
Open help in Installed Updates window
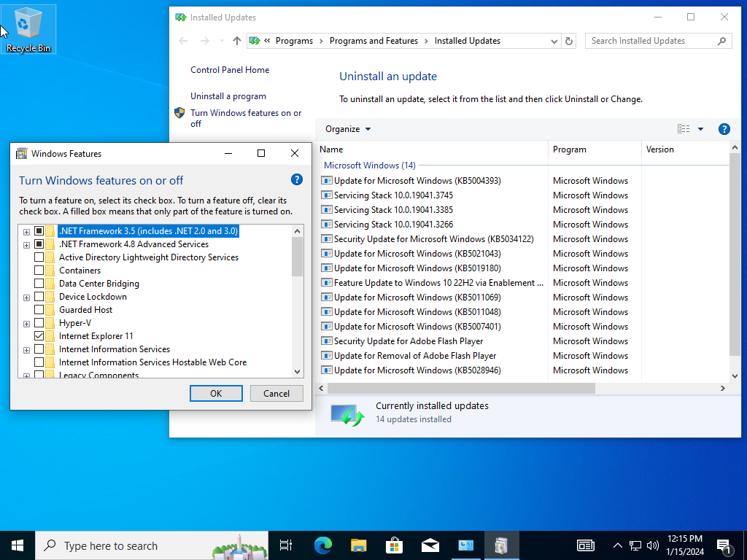pos(724,129)
